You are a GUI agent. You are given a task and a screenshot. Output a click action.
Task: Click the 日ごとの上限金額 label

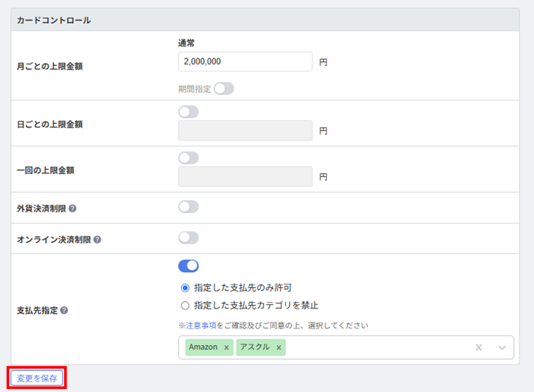pos(50,124)
